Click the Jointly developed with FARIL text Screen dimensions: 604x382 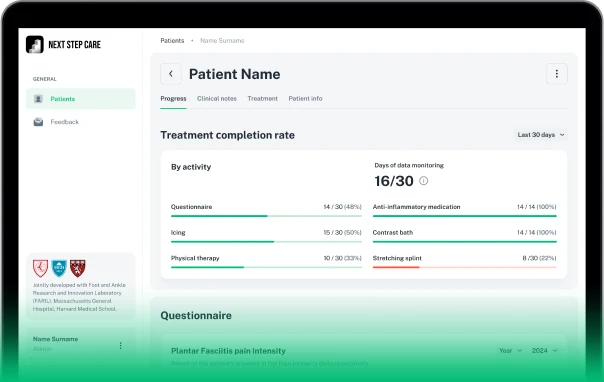point(79,297)
